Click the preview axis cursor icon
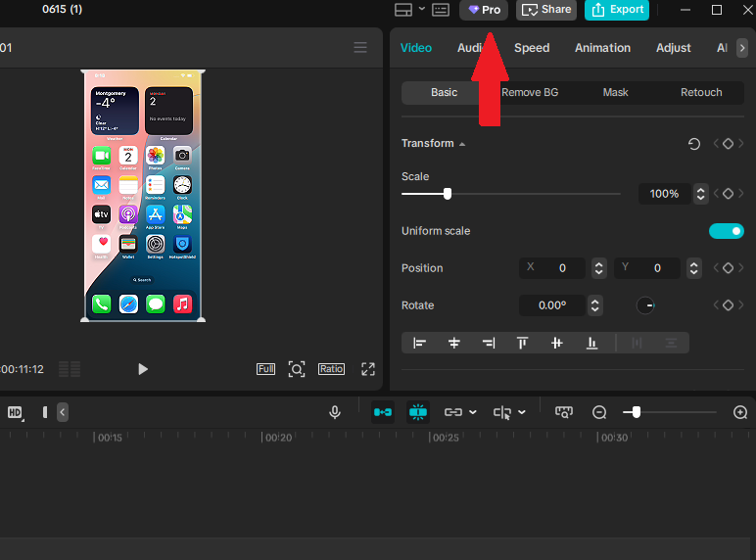This screenshot has height=560, width=756. pos(502,412)
